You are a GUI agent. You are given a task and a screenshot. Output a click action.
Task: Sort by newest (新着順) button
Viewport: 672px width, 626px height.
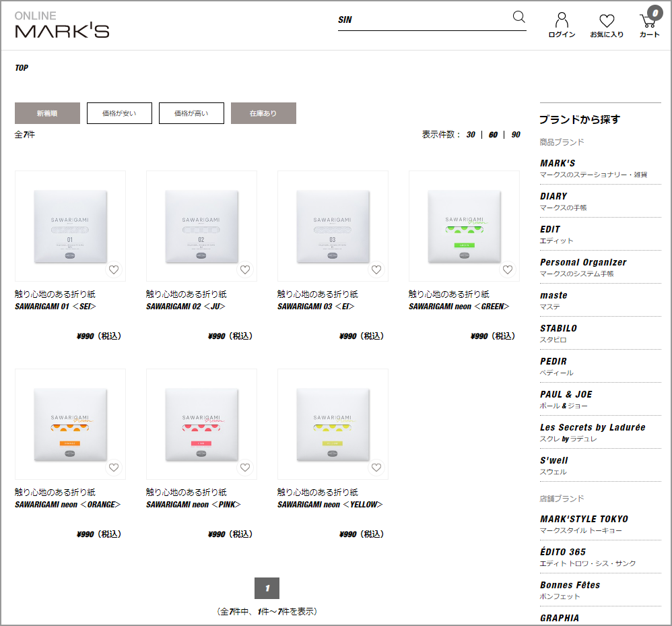point(47,113)
